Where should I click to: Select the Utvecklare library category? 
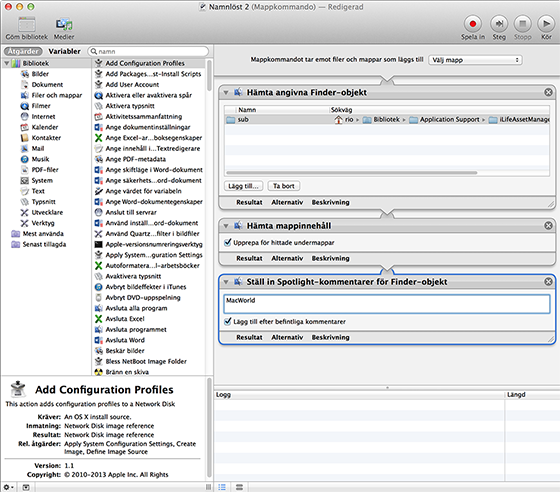[47, 212]
